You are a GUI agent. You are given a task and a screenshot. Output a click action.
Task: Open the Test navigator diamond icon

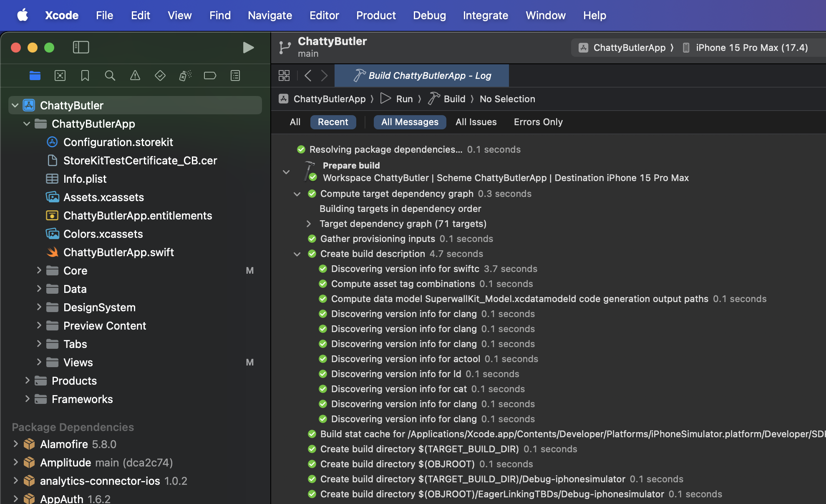(160, 76)
